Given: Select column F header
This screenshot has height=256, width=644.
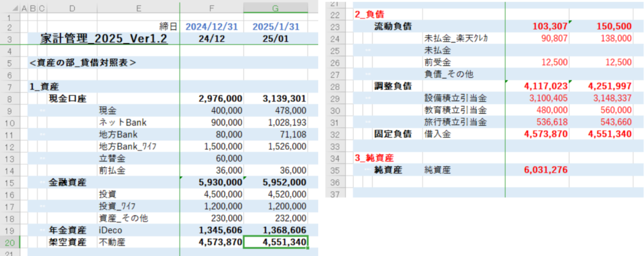Looking at the screenshot, I should click(211, 8).
